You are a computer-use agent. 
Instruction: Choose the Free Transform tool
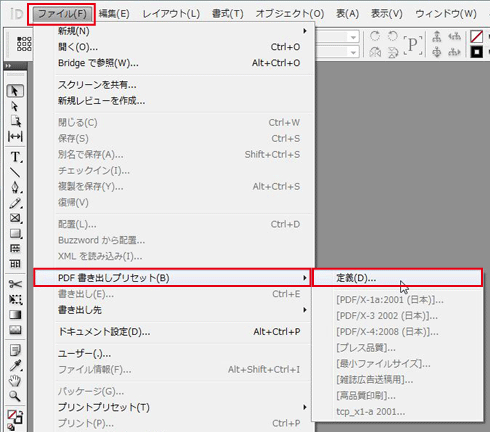coord(15,299)
